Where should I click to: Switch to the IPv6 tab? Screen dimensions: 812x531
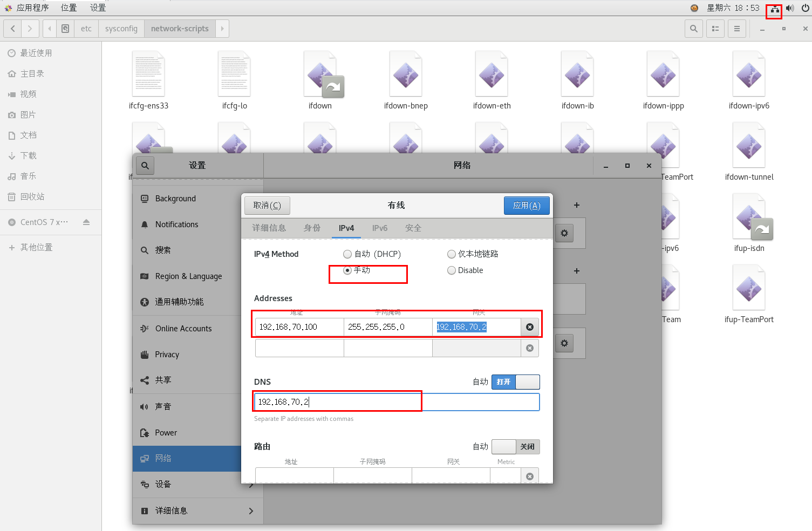click(x=380, y=228)
